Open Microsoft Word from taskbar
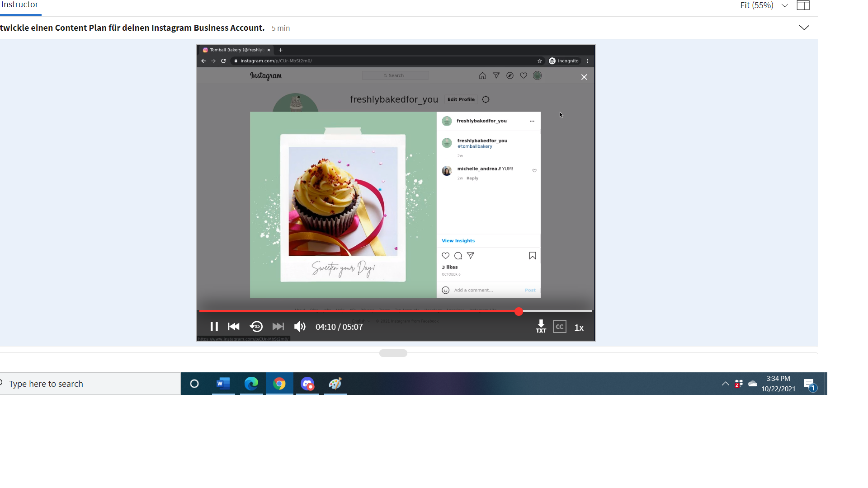The height and width of the screenshot is (488, 868). click(223, 384)
